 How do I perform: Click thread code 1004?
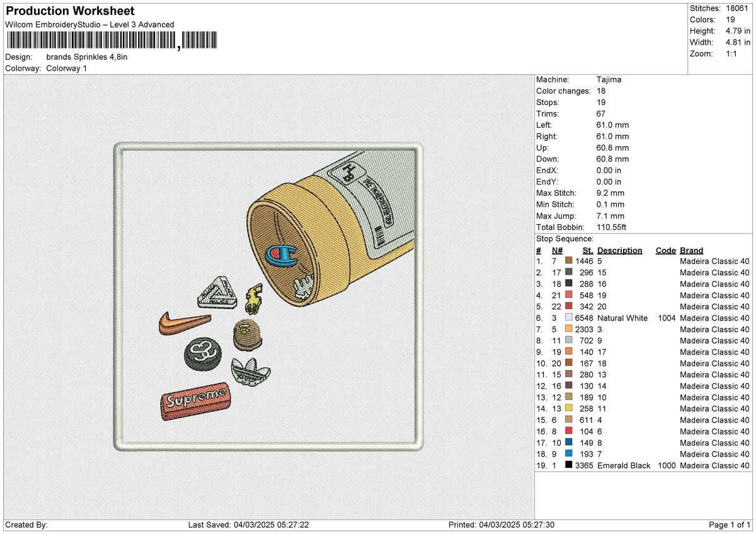tap(666, 318)
